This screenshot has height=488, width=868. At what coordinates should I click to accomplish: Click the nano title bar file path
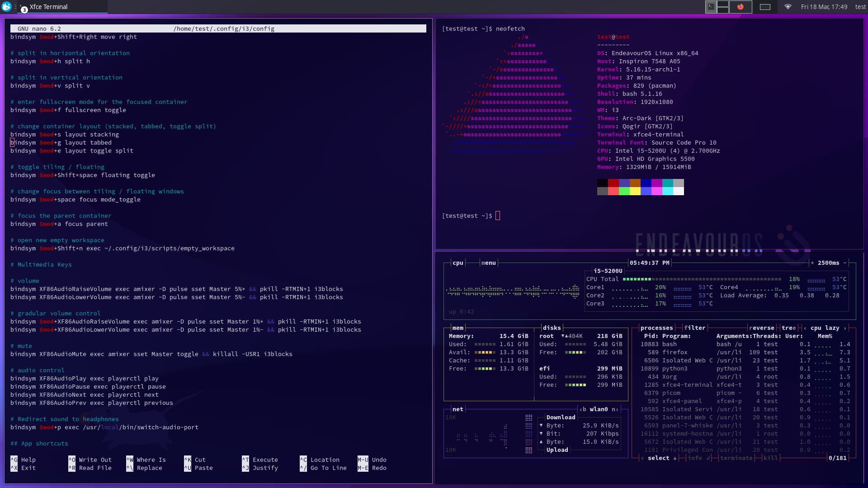[x=224, y=28]
